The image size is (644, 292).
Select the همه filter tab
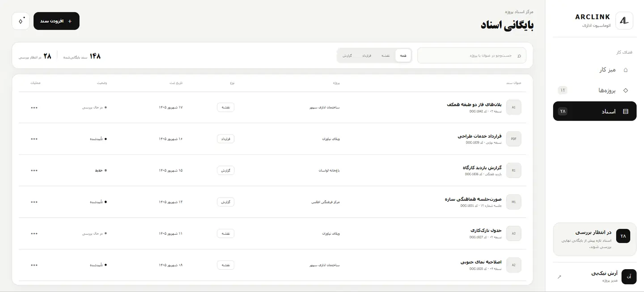pos(403,56)
